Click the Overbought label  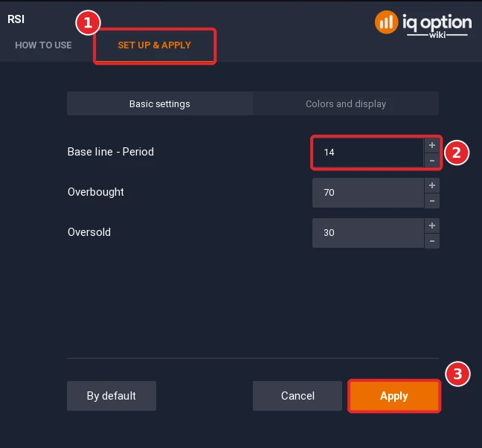click(96, 192)
